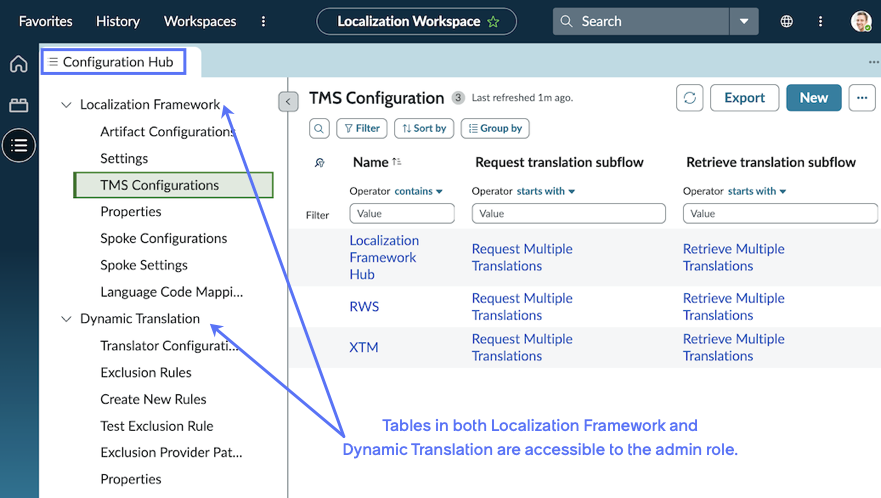Click the Retrieve translation subflow Value field
The image size is (881, 498).
pos(780,214)
